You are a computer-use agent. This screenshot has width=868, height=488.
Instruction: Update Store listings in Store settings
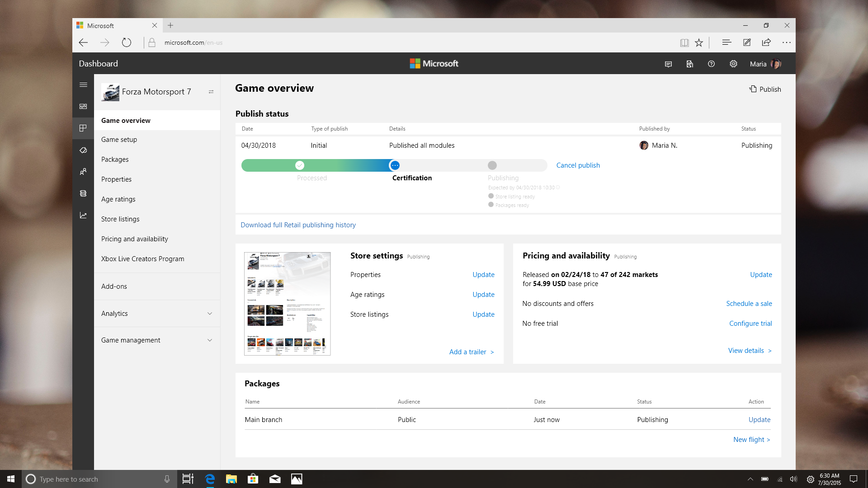(x=483, y=314)
